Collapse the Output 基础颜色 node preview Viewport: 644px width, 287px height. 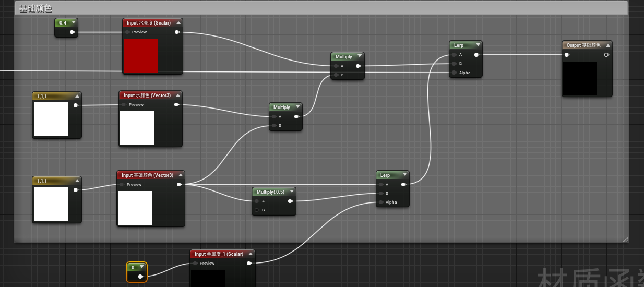(608, 45)
